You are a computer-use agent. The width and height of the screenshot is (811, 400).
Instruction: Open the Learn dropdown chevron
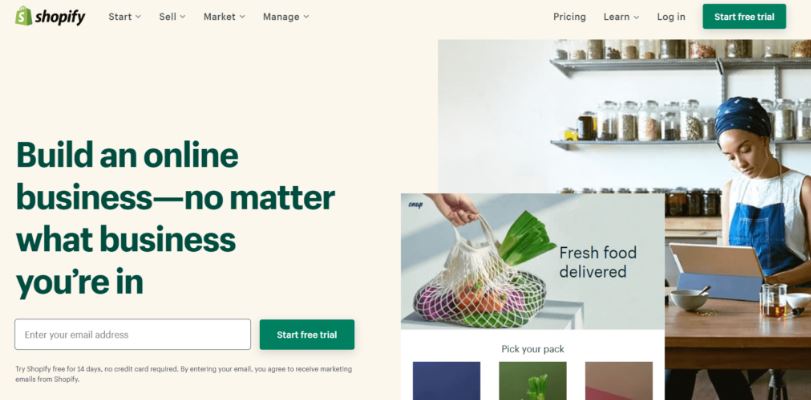tap(636, 17)
